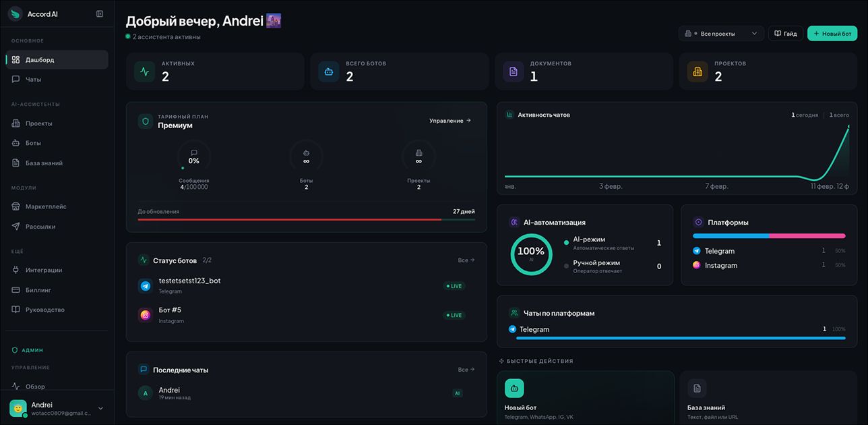The height and width of the screenshot is (425, 868).
Task: Click the 100% AI automation ring
Action: click(x=531, y=254)
